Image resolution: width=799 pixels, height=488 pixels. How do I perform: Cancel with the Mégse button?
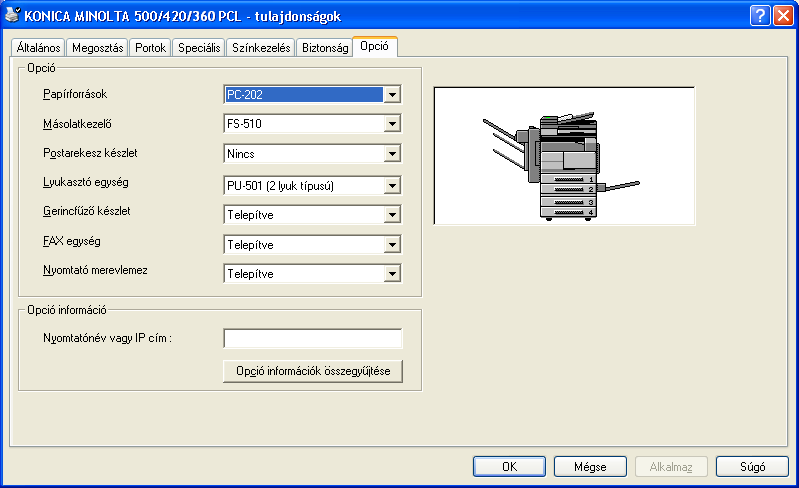point(590,467)
